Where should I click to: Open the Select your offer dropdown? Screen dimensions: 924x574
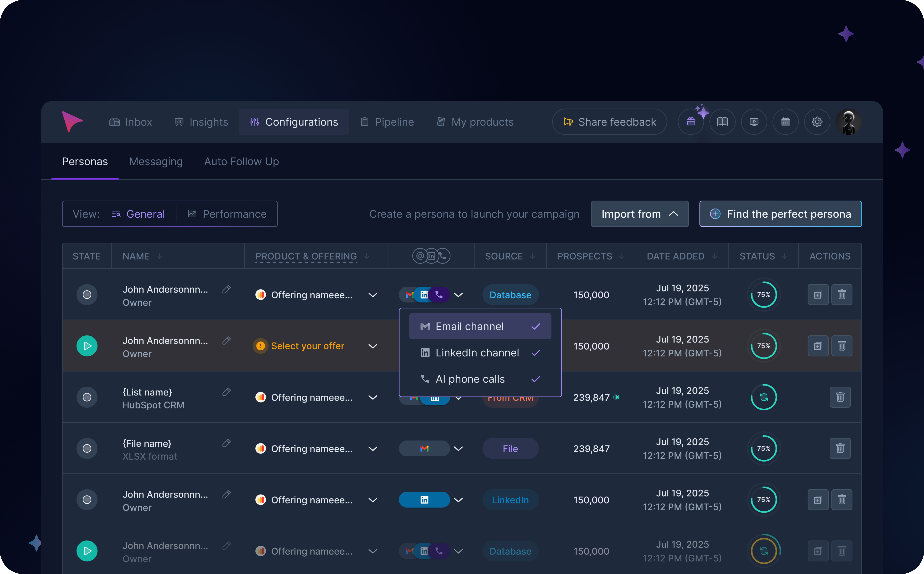tap(373, 346)
